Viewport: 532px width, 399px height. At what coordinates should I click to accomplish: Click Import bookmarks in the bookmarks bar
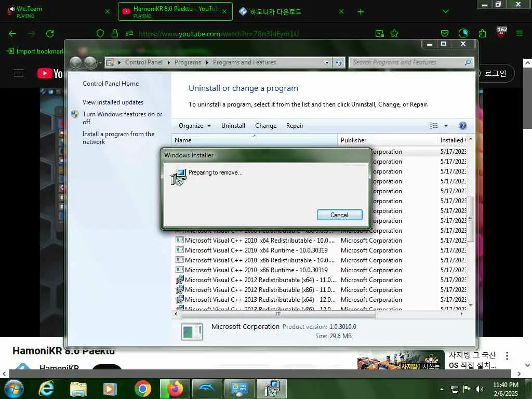[35, 51]
